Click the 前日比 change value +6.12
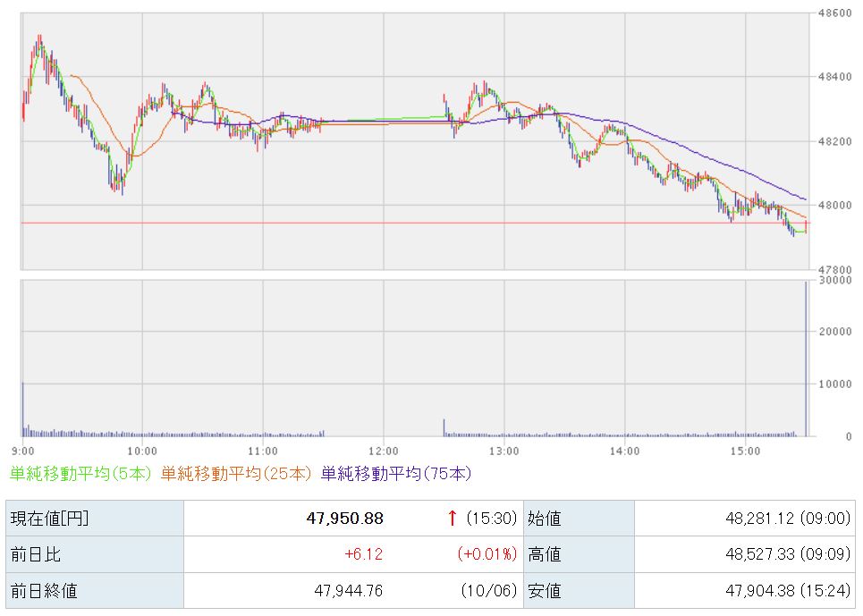Viewport: 863px width, 616px height. click(363, 554)
